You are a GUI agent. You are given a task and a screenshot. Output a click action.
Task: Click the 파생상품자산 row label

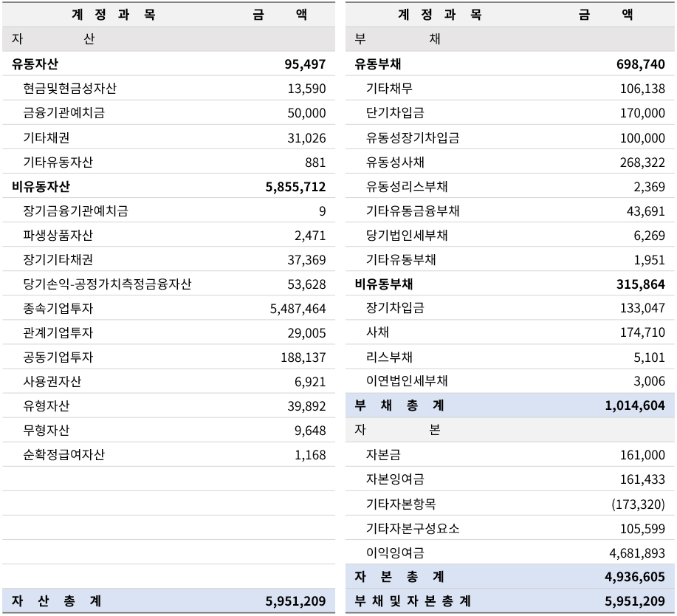point(58,236)
